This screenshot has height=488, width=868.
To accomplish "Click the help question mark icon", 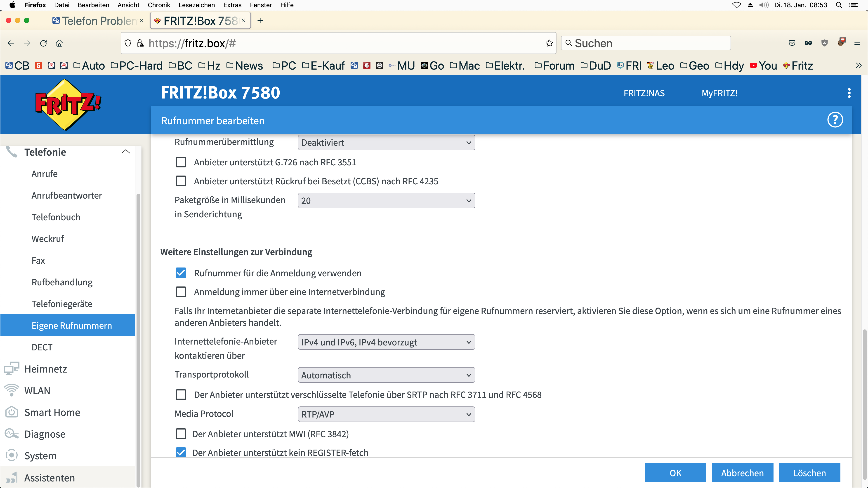I will click(835, 120).
